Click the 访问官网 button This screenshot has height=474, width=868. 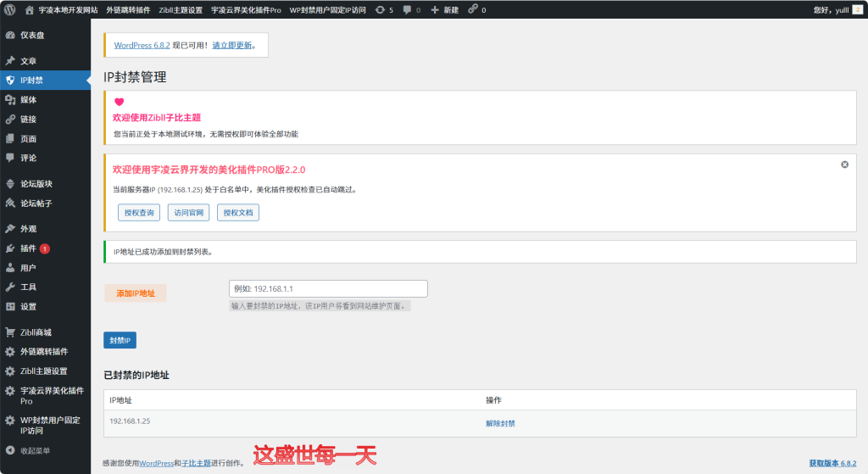(189, 213)
